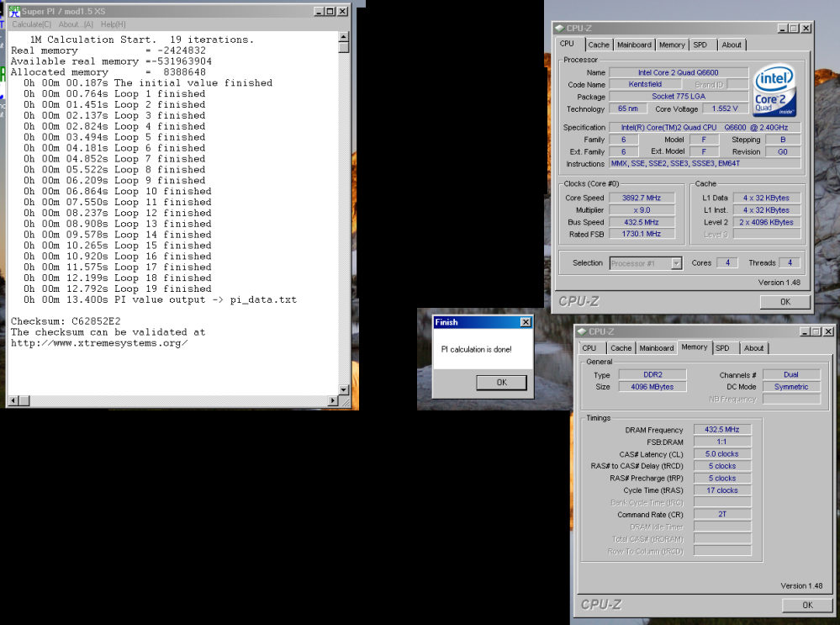The height and width of the screenshot is (625, 840).
Task: Click the MMX, SSE instructions field
Action: [705, 163]
